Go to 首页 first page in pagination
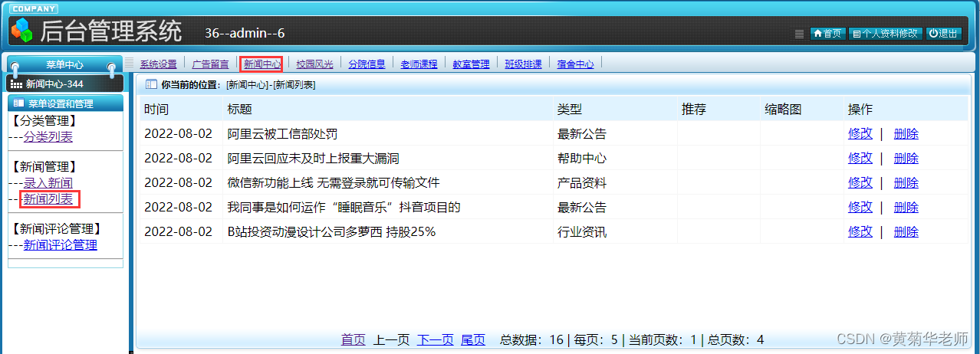This screenshot has height=354, width=980. [354, 339]
